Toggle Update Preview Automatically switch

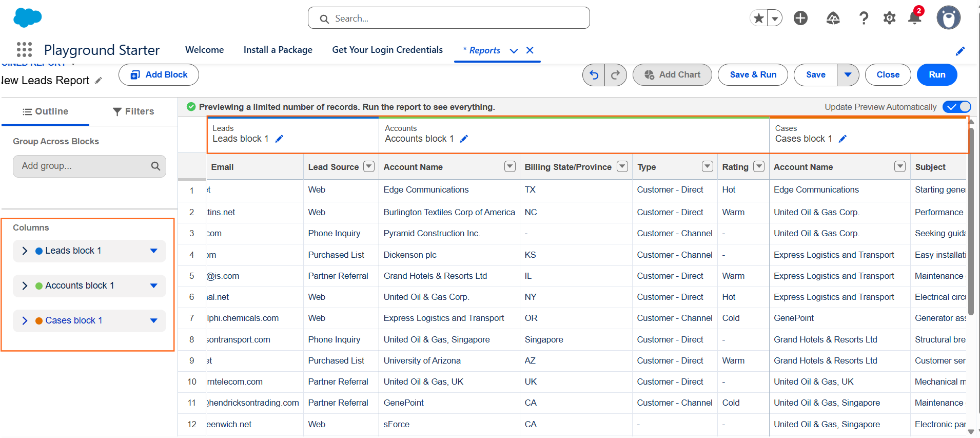956,107
